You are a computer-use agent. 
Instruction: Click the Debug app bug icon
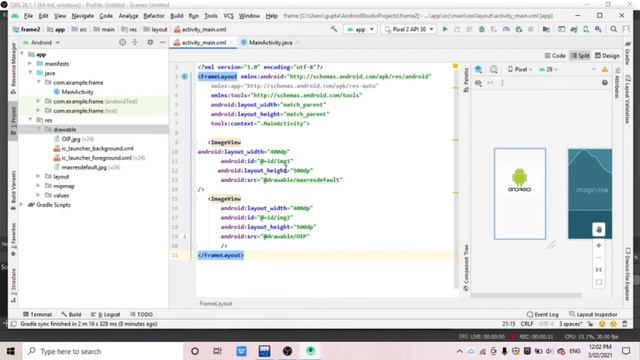point(482,29)
